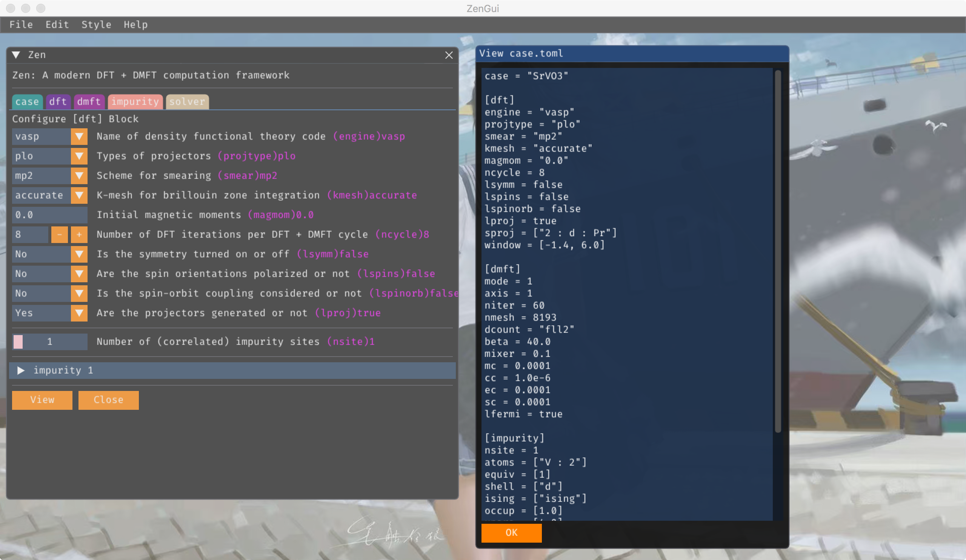Click the Close button in Zen window
Viewport: 966px width, 560px height.
pyautogui.click(x=108, y=400)
